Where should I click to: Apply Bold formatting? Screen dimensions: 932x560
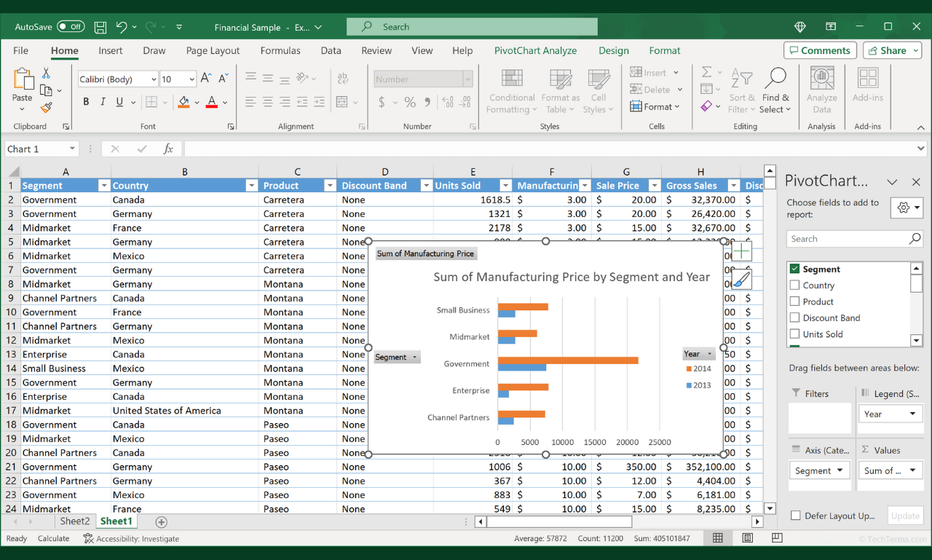point(85,102)
